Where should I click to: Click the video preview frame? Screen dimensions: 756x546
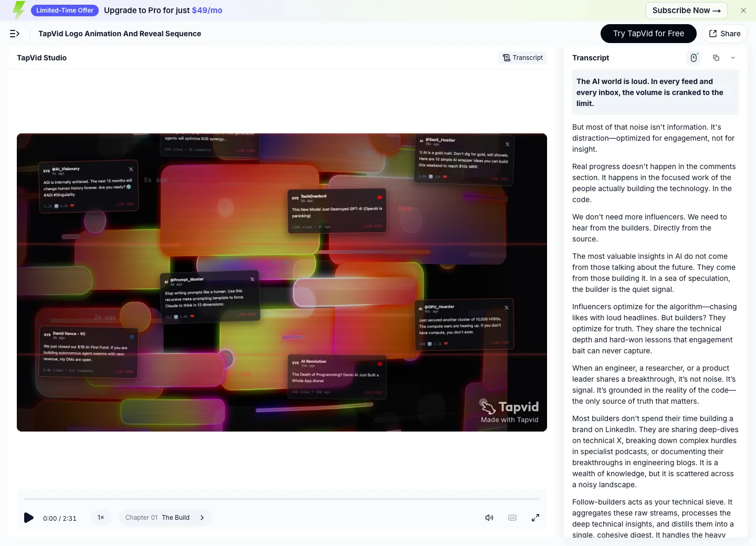[282, 282]
